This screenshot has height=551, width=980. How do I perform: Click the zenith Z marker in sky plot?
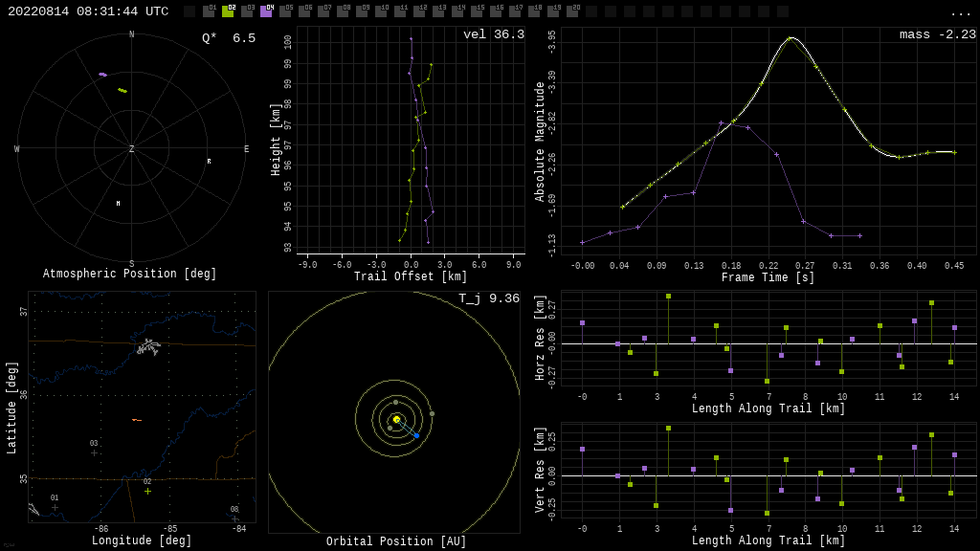pyautogui.click(x=132, y=149)
